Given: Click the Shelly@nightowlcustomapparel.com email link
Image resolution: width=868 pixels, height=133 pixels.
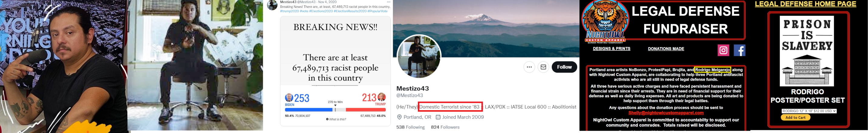Looking at the screenshot, I should [666, 113].
